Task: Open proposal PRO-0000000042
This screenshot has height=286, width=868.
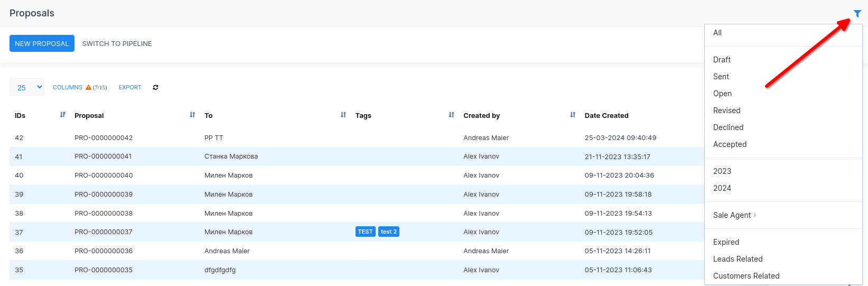Action: [104, 138]
